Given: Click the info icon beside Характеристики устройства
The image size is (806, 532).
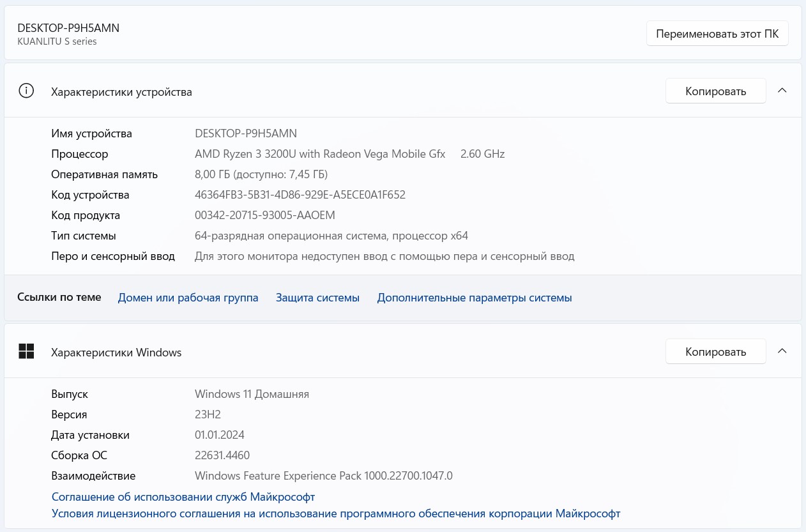Looking at the screenshot, I should pyautogui.click(x=26, y=91).
